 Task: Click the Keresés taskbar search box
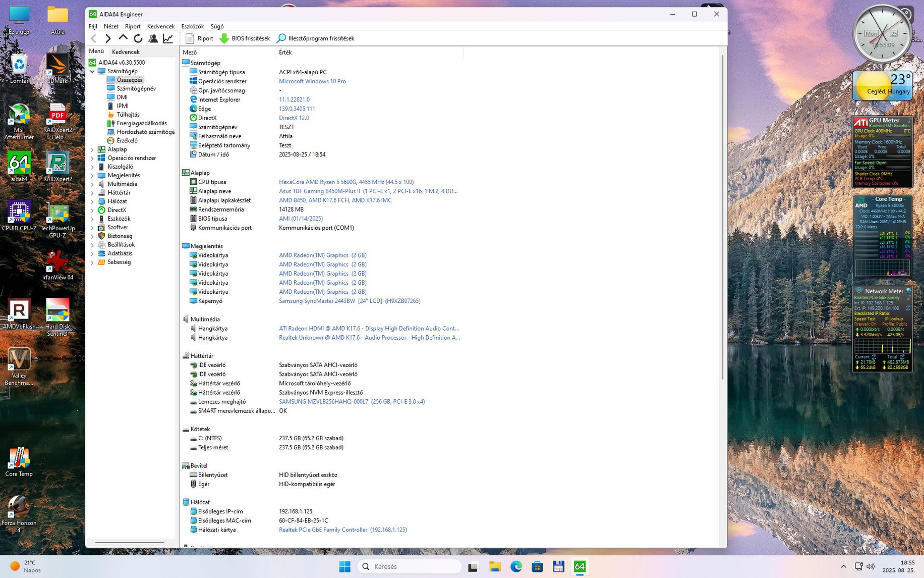pos(409,567)
